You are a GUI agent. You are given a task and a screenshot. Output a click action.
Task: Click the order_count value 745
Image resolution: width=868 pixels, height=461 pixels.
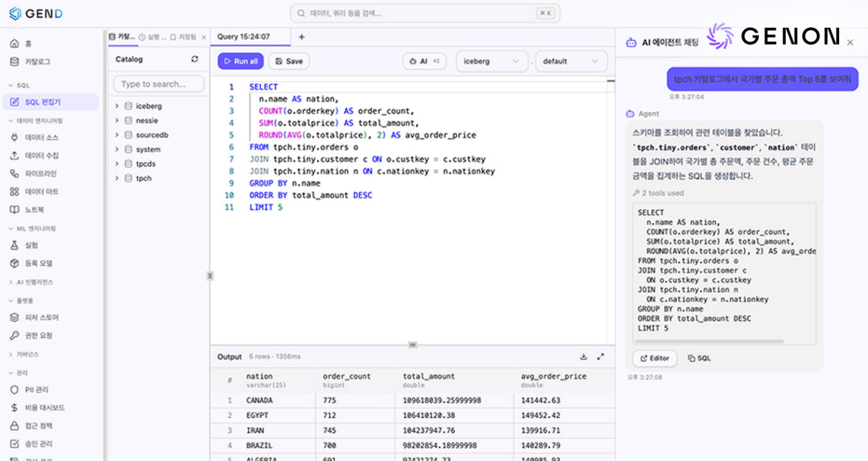pos(330,431)
